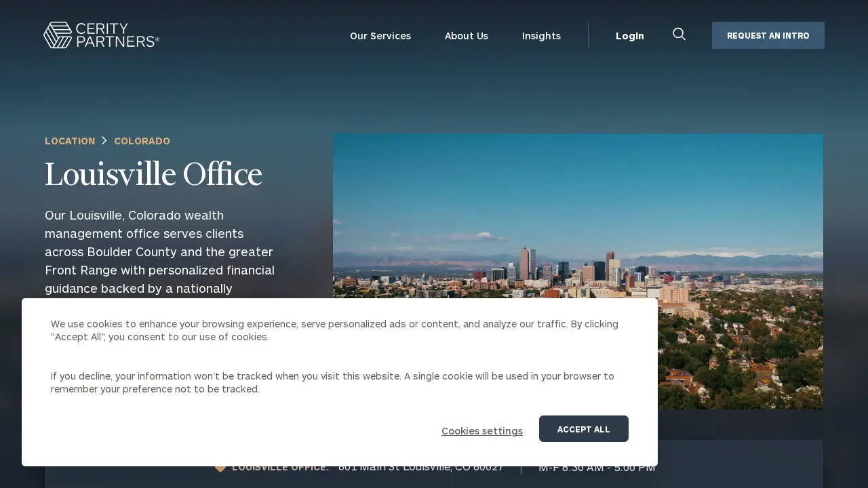868x488 pixels.
Task: Follow the Colorado breadcrumb link
Action: pyautogui.click(x=142, y=141)
